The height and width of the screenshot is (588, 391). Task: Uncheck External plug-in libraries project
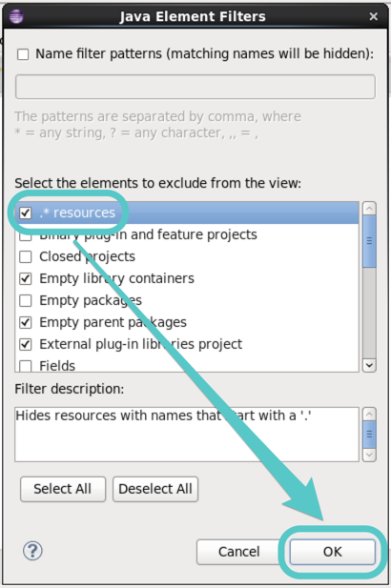(x=25, y=344)
